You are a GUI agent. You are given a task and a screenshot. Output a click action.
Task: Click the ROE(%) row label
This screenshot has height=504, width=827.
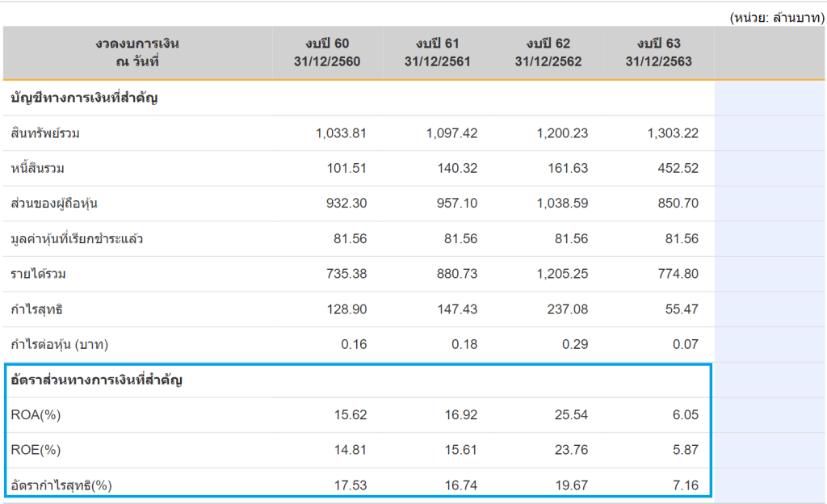click(x=36, y=450)
